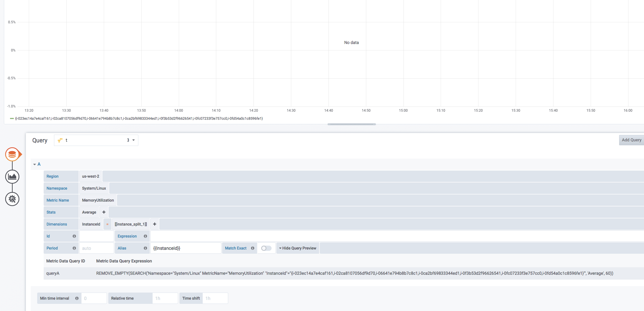This screenshot has width=644, height=311.
Task: View the Id field info icon
Action: (x=75, y=236)
